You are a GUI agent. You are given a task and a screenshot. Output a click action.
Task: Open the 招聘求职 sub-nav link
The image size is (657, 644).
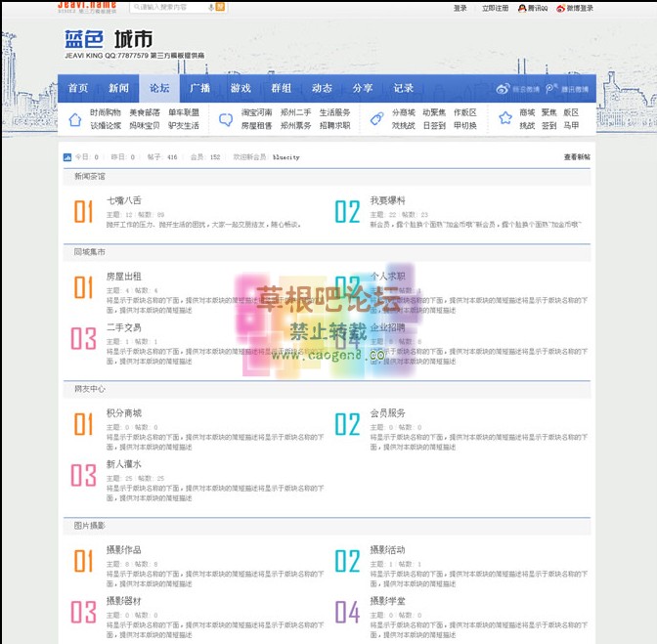pyautogui.click(x=334, y=125)
